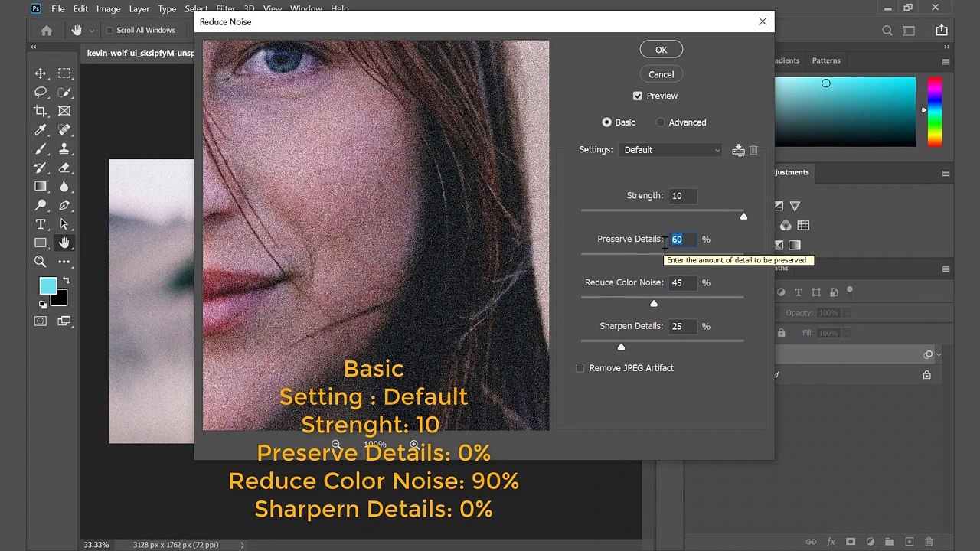
Task: Open the Image menu
Action: pyautogui.click(x=108, y=9)
